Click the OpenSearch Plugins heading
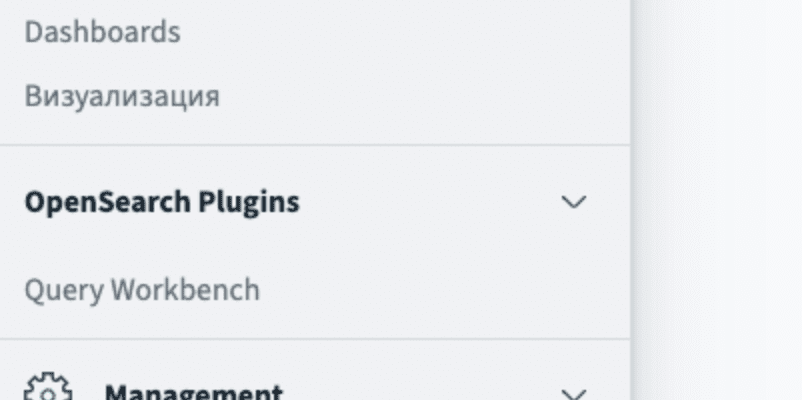Screen dimensions: 802x400 [x=161, y=202]
